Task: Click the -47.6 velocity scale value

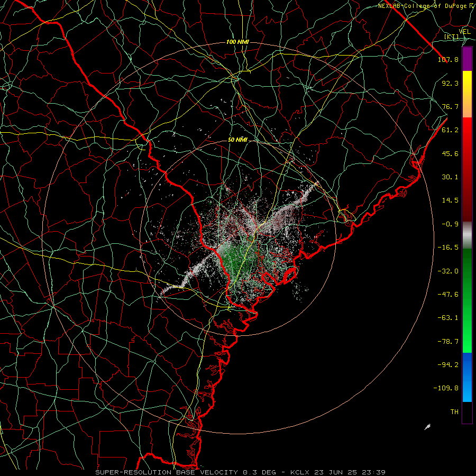Action: point(448,295)
